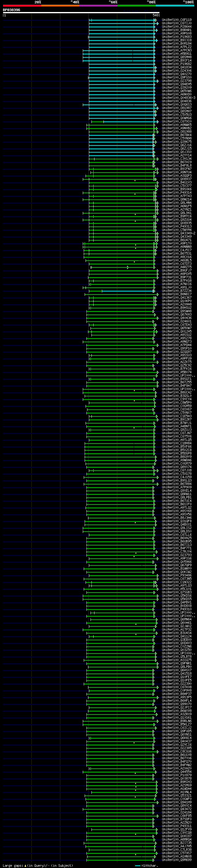
Task: Select the UniRef100_Q8SMH8 label
Action: 177,57
